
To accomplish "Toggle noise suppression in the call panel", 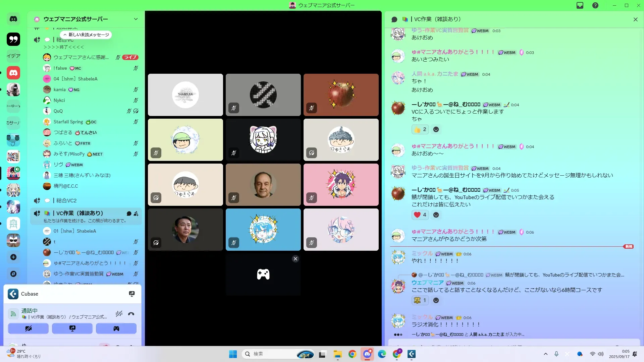I will pyautogui.click(x=119, y=314).
